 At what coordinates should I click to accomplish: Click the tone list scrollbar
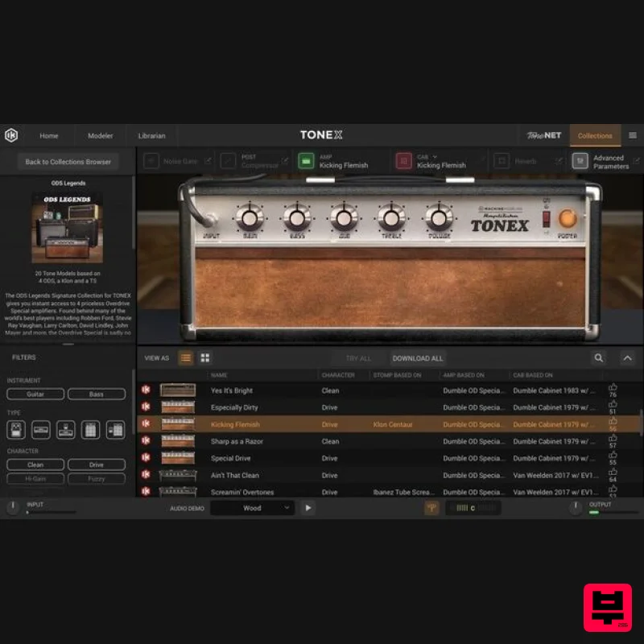pyautogui.click(x=641, y=421)
